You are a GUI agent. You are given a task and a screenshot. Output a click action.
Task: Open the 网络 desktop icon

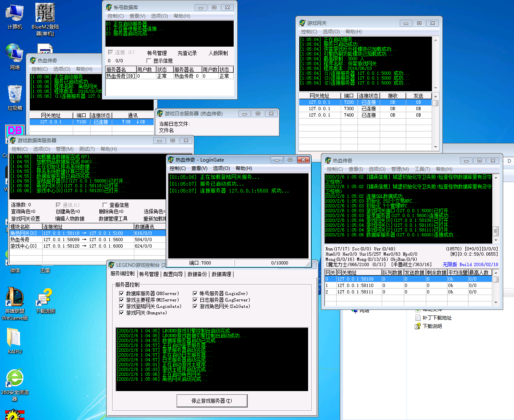tap(15, 57)
